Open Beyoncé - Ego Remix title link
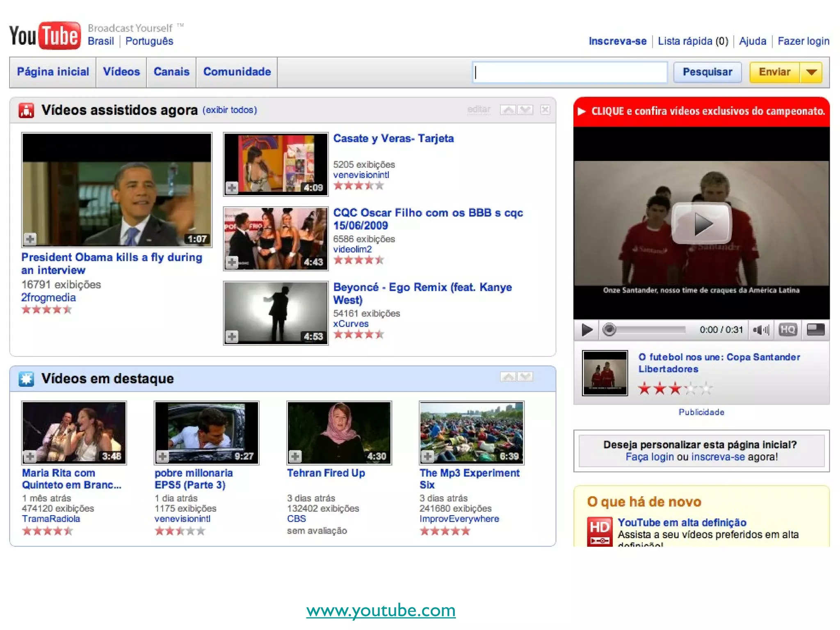Viewport: 840px width, 630px height. (422, 293)
